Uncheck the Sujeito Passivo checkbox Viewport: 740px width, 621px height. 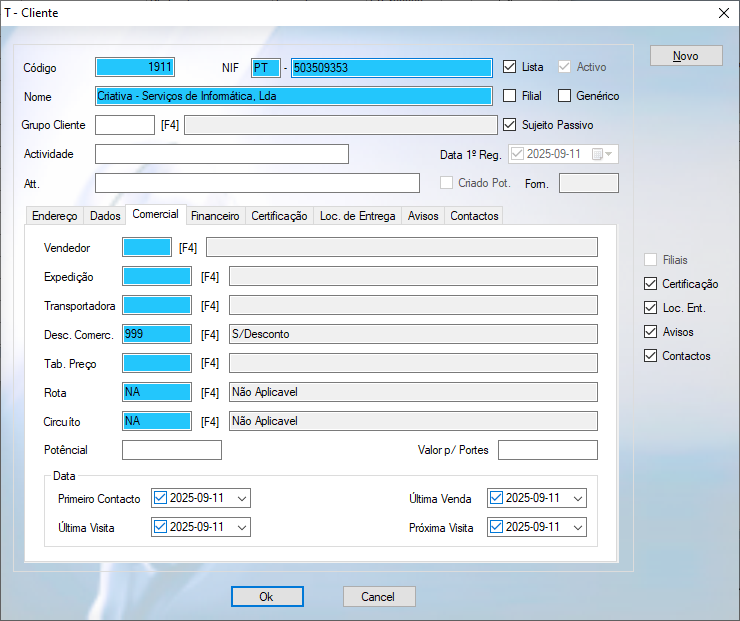tap(509, 125)
